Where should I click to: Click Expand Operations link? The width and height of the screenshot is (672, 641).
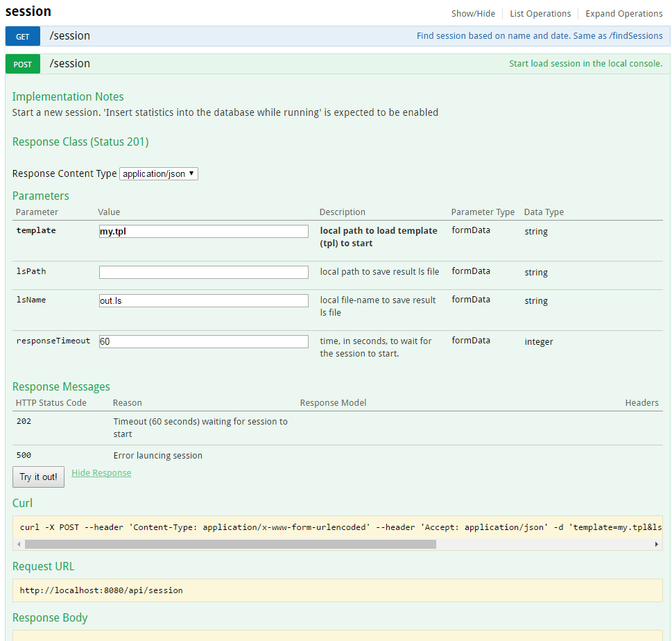623,13
